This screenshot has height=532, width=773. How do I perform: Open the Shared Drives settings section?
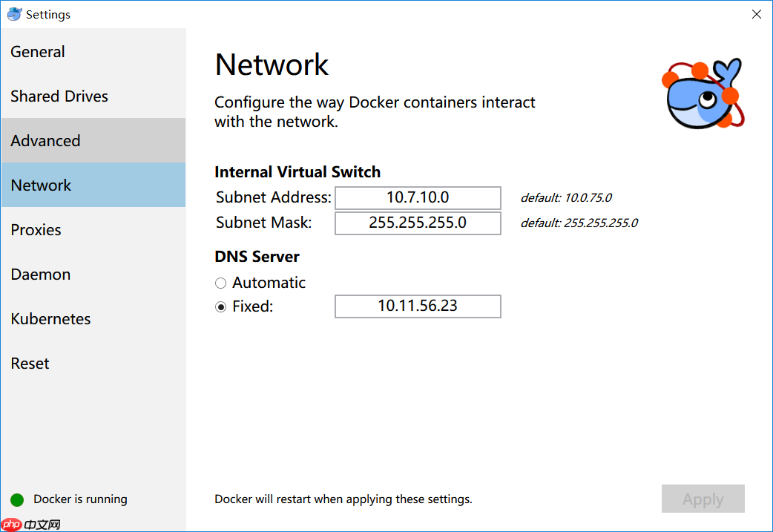tap(59, 96)
